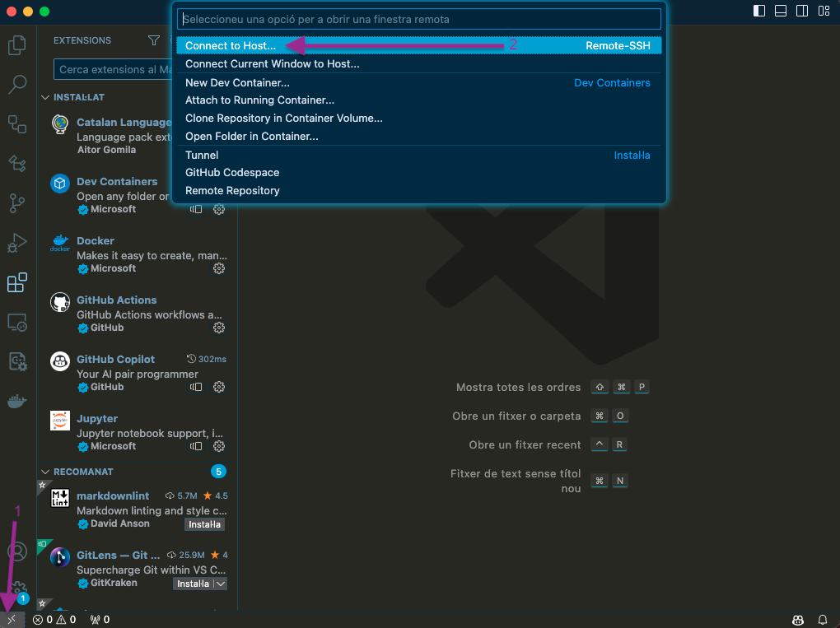
Task: Toggle the bottom panel layout icon
Action: [781, 11]
